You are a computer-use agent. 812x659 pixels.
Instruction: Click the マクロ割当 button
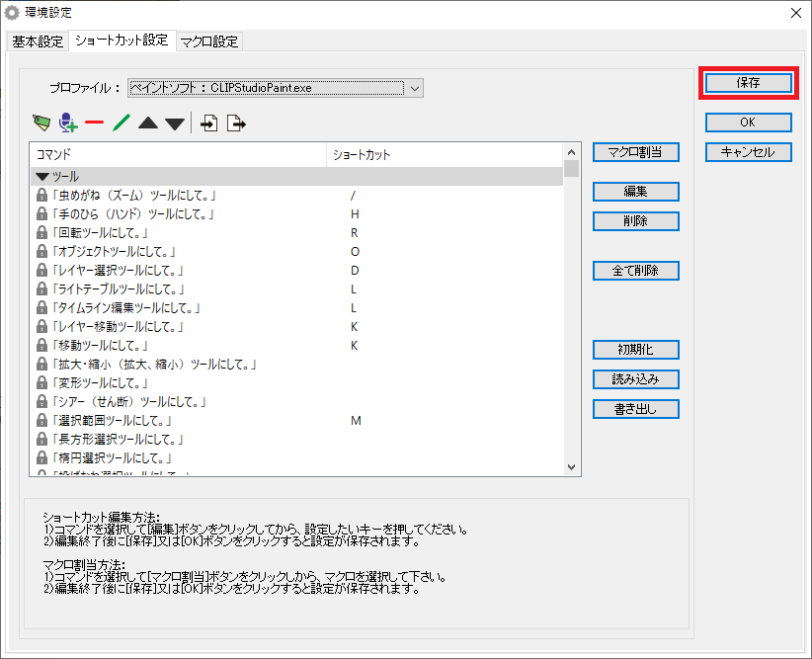pos(635,152)
